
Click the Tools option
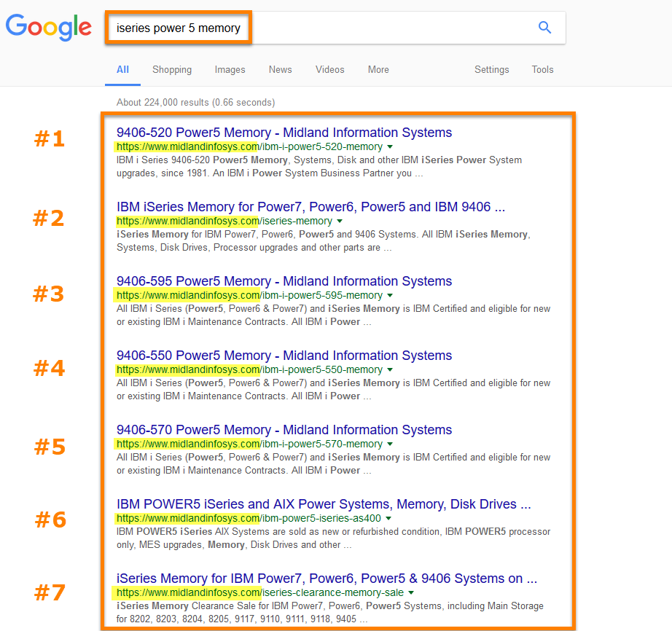click(542, 69)
